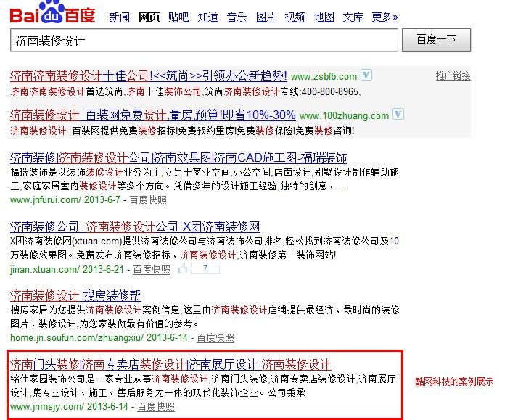The image size is (510, 420).
Task: Click the www.jnmsjy.com/ 2013-6-14 text
Action: point(69,407)
